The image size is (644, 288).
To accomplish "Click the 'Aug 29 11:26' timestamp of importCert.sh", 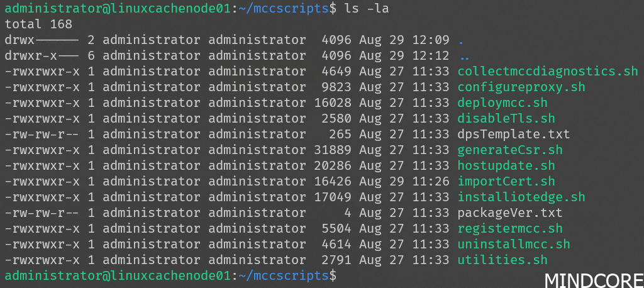I will point(404,181).
